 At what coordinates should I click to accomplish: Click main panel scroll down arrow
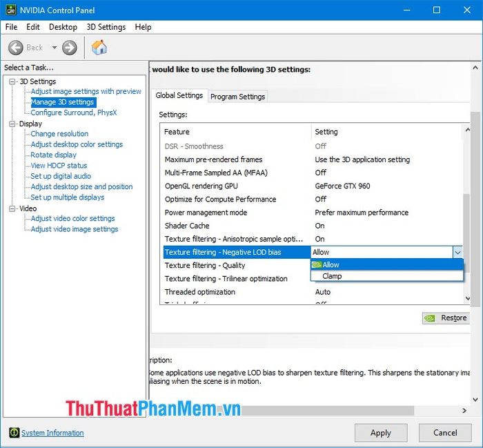click(475, 400)
